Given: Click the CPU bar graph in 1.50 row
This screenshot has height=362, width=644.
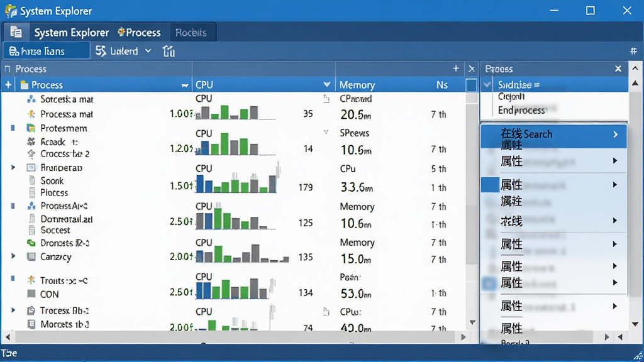Looking at the screenshot, I should point(236,183).
